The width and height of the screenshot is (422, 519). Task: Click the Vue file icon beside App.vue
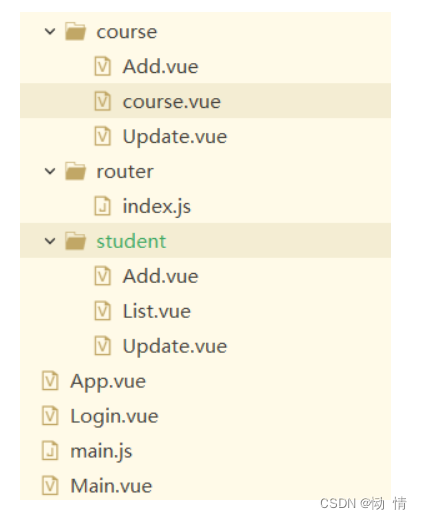[50, 381]
